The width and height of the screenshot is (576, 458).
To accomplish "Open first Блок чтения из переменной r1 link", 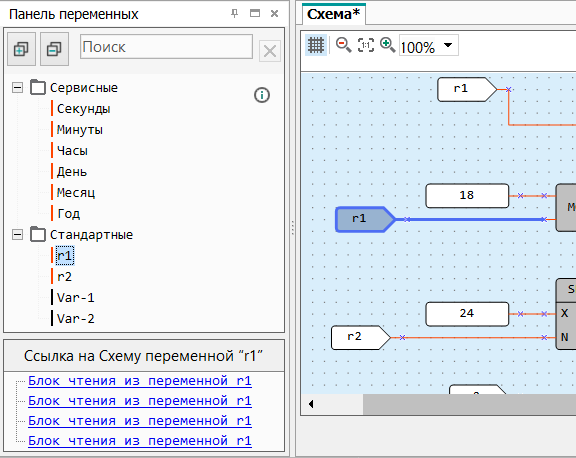I will point(140,381).
